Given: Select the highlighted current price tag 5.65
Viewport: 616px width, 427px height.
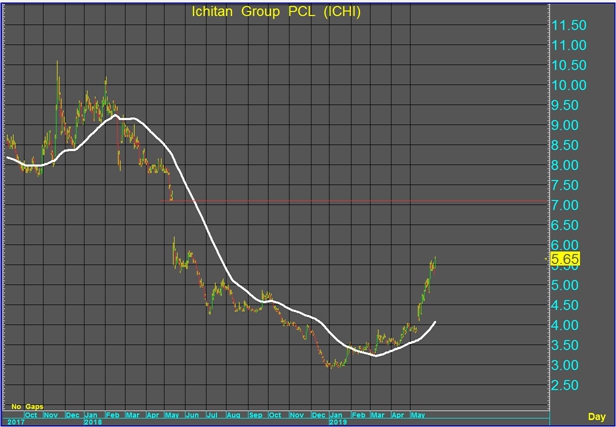Looking at the screenshot, I should point(565,259).
